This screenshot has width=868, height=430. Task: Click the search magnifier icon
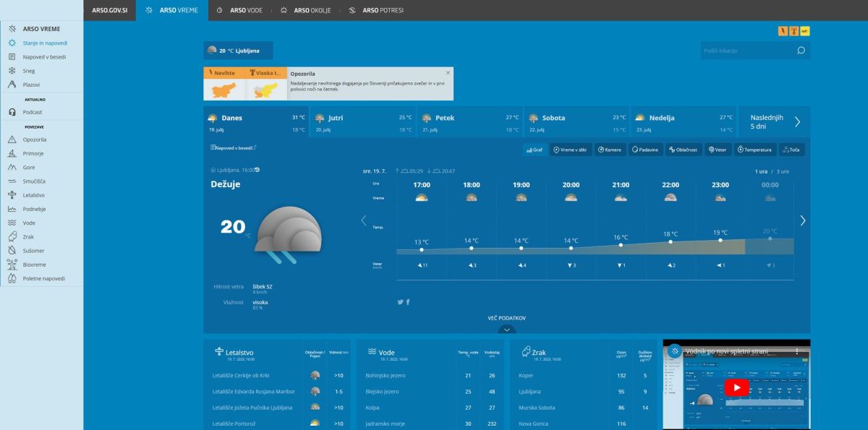coord(801,51)
